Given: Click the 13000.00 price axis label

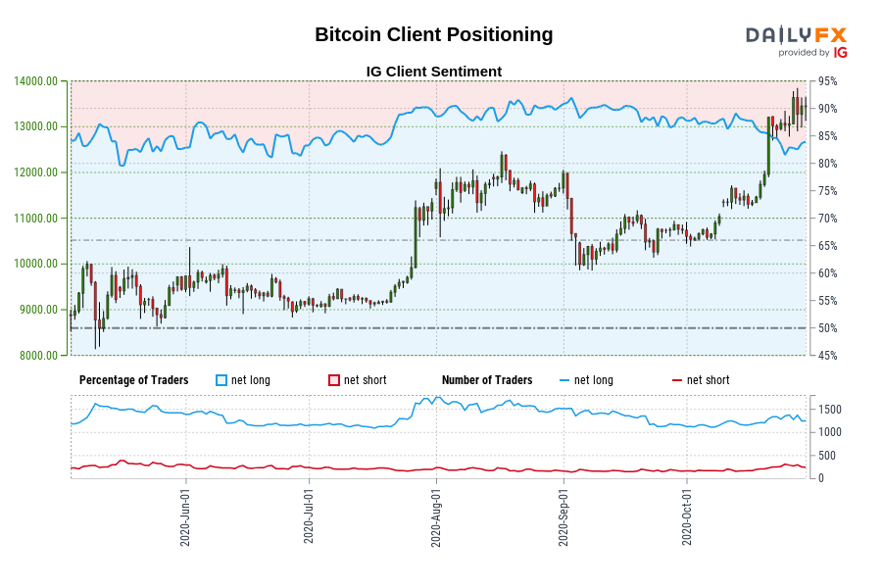Looking at the screenshot, I should coord(36,126).
